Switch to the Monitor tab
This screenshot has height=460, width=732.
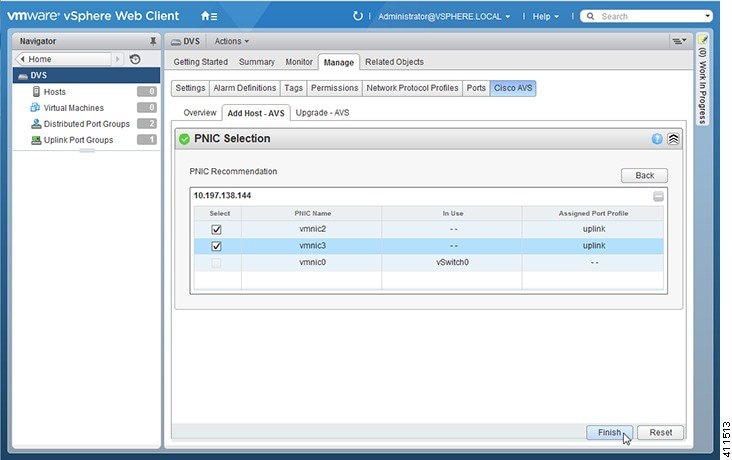click(x=299, y=62)
